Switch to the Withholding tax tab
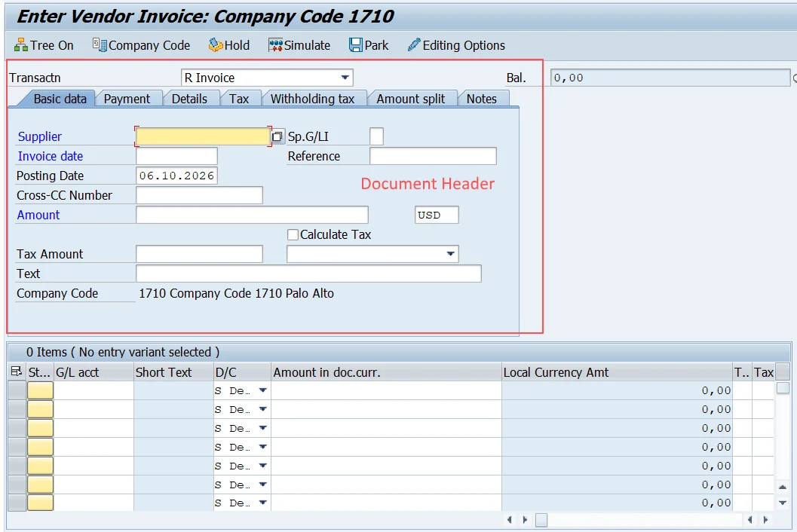Screen dimensions: 797x532 [312, 99]
